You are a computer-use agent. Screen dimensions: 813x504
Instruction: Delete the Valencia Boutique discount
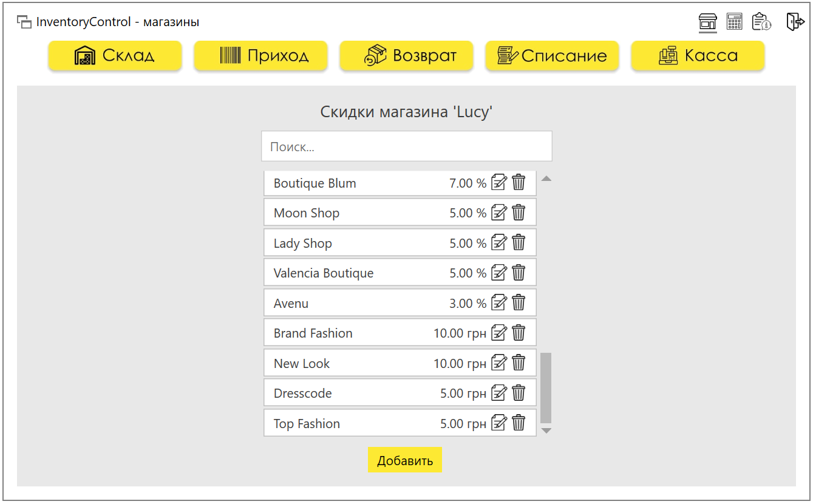[519, 273]
